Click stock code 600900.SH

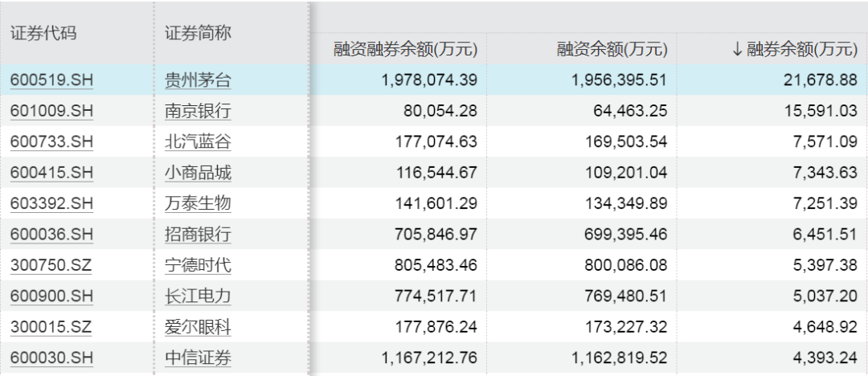[51, 296]
